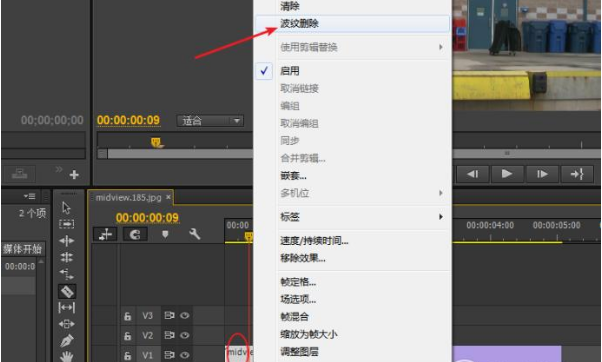Image resolution: width=602 pixels, height=362 pixels.
Task: Toggle lock on track V3
Action: (x=127, y=316)
